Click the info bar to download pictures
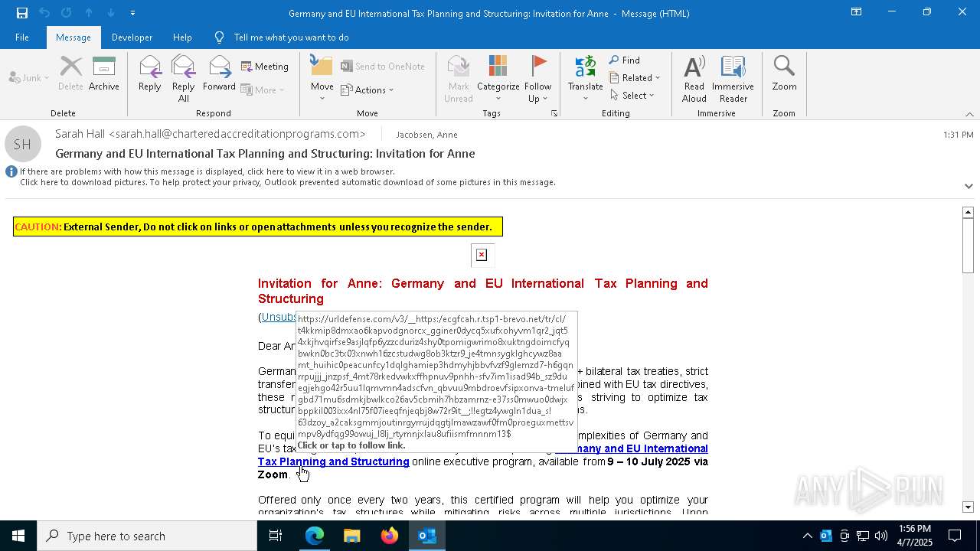Image resolution: width=980 pixels, height=551 pixels. [288, 182]
